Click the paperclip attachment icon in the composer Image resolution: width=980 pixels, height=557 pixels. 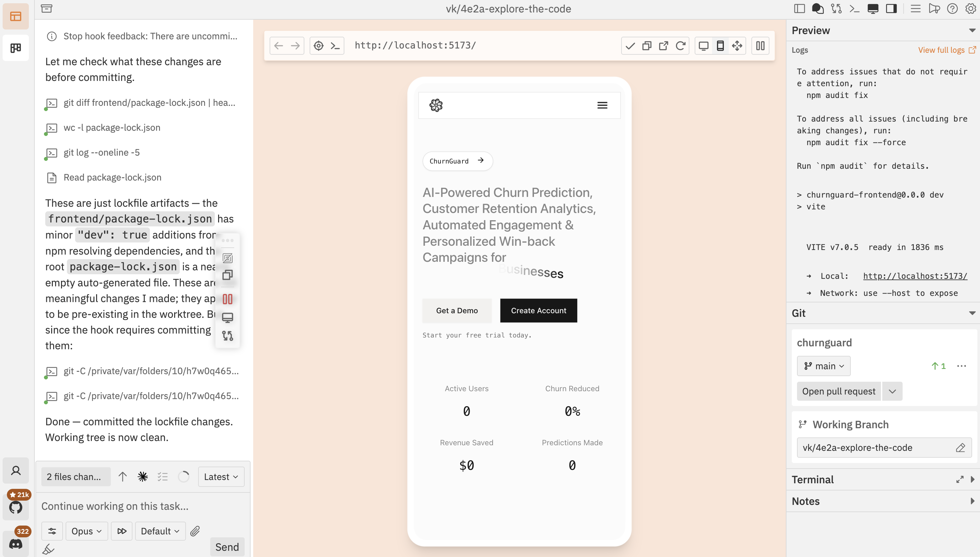click(195, 531)
